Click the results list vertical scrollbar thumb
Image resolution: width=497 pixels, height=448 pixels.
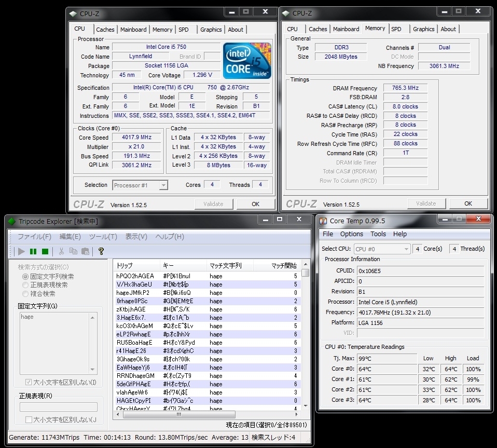point(306,273)
